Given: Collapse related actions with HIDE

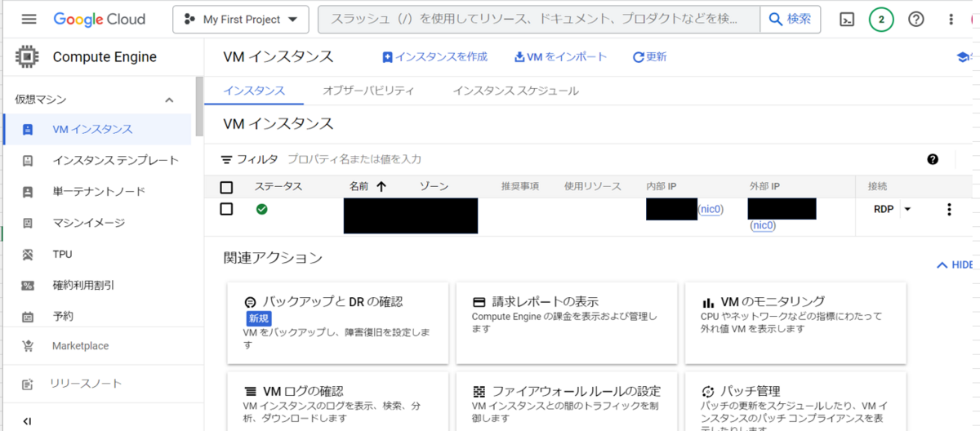Looking at the screenshot, I should coord(955,265).
